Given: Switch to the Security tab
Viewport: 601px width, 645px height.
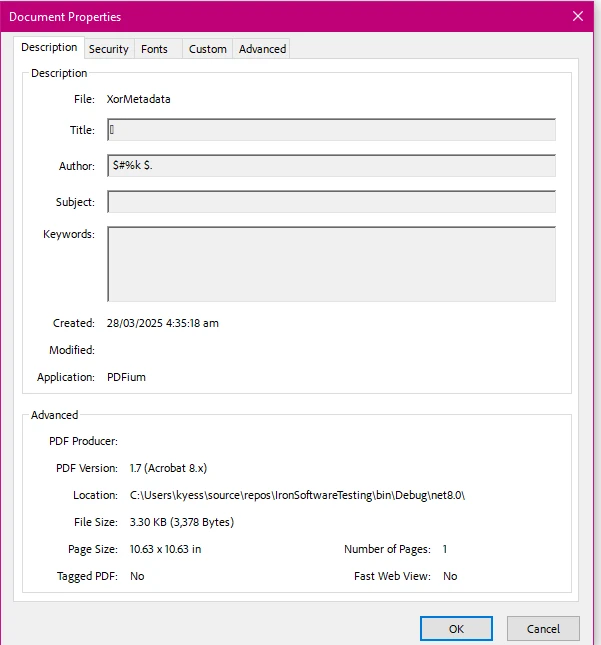Looking at the screenshot, I should (108, 49).
